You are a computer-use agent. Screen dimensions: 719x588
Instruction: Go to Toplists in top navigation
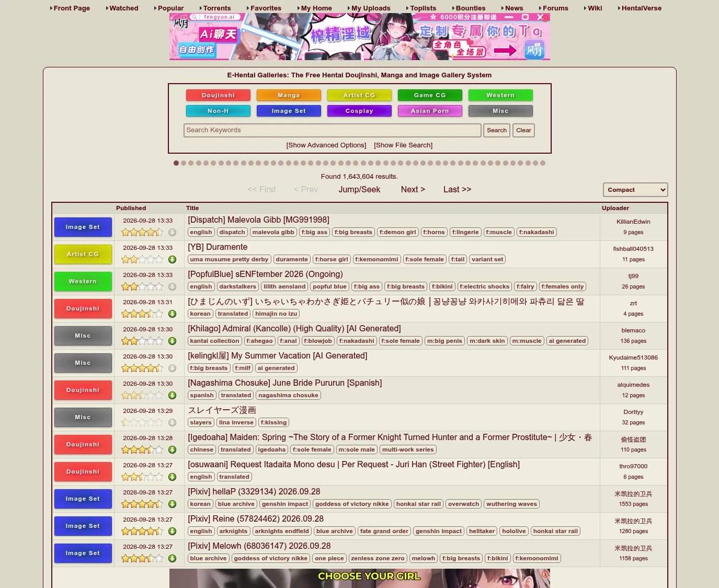coord(423,8)
